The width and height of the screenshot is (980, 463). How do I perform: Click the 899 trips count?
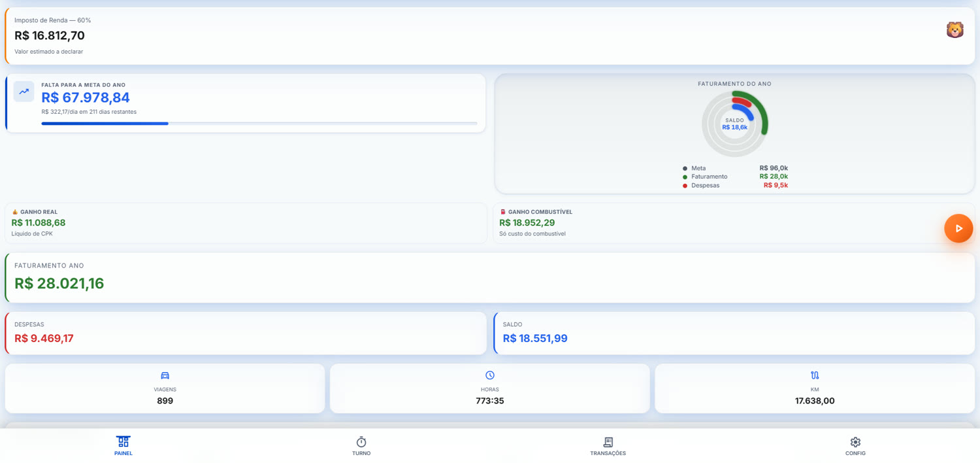[165, 400]
